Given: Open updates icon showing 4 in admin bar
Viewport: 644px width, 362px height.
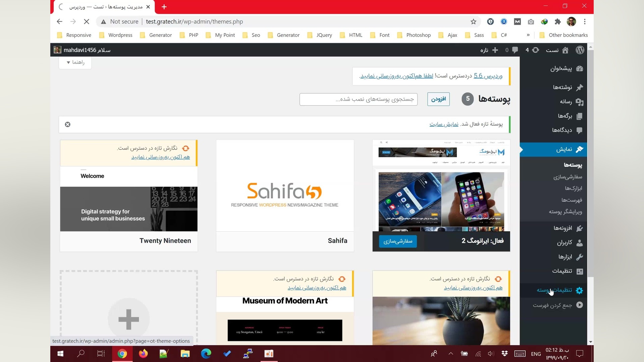Looking at the screenshot, I should pyautogui.click(x=536, y=50).
